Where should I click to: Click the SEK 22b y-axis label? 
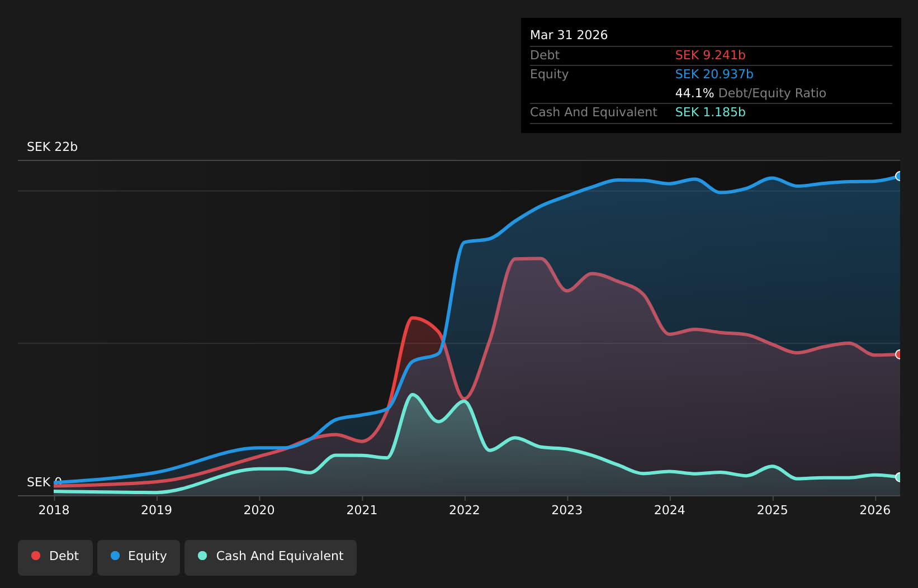[x=52, y=147]
